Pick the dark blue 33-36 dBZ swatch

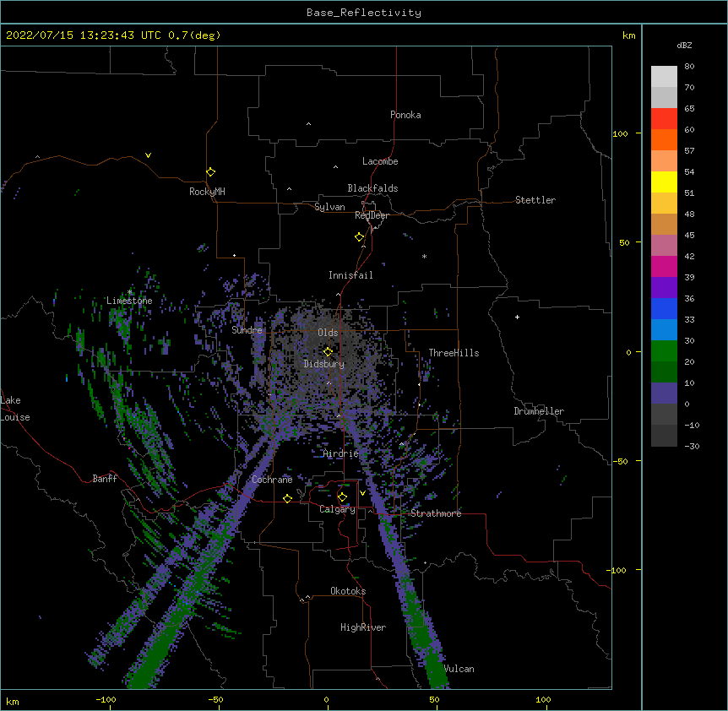click(664, 308)
